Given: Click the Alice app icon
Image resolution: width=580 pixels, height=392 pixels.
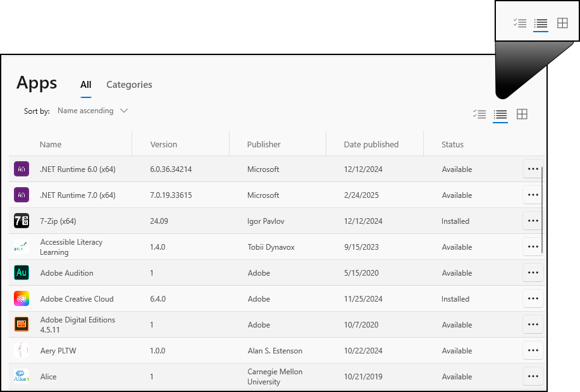Looking at the screenshot, I should pos(22,376).
